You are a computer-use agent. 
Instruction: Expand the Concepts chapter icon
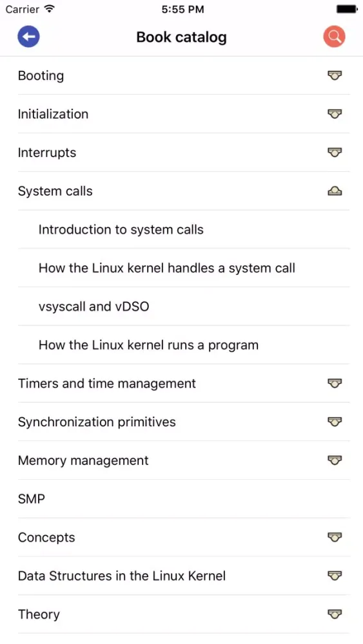point(335,537)
